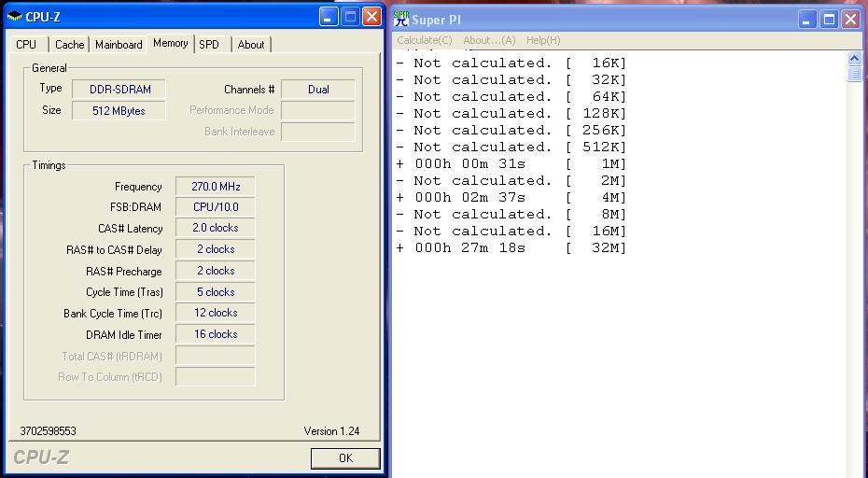Viewport: 868px width, 478px height.
Task: Click the empty Total CAS# (tRDRAM) field
Action: point(216,356)
